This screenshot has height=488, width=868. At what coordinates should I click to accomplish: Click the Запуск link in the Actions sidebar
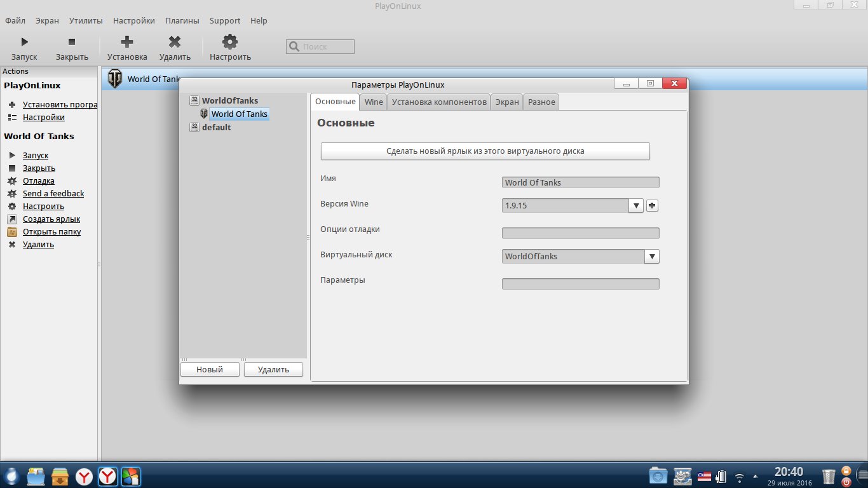tap(36, 156)
